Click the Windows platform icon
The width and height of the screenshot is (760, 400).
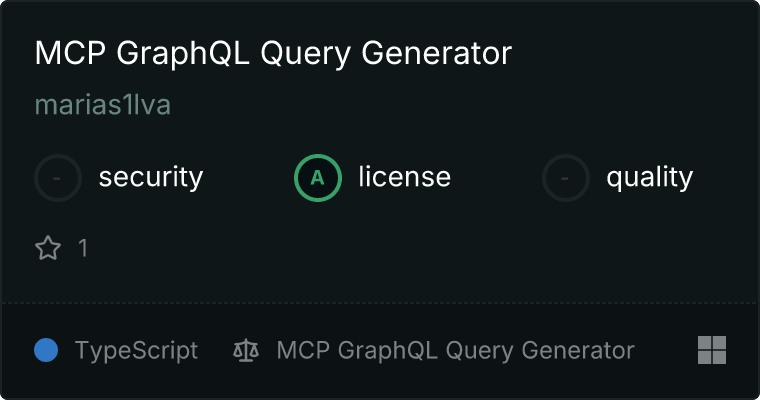[712, 350]
